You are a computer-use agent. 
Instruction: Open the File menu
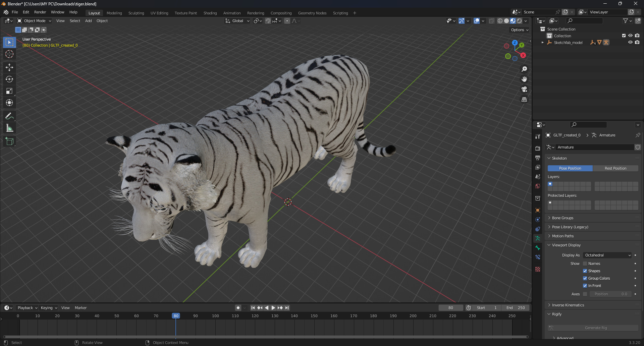point(15,12)
